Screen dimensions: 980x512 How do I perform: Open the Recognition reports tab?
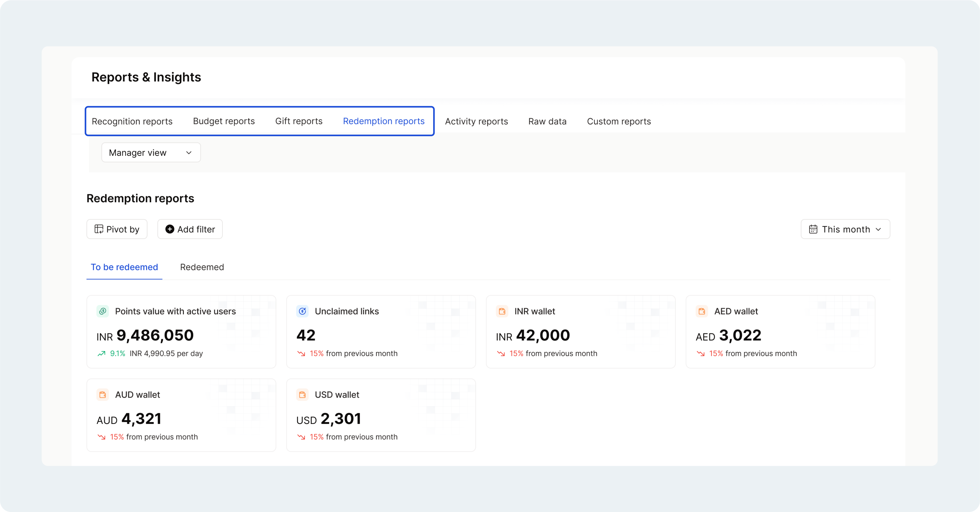pyautogui.click(x=132, y=121)
